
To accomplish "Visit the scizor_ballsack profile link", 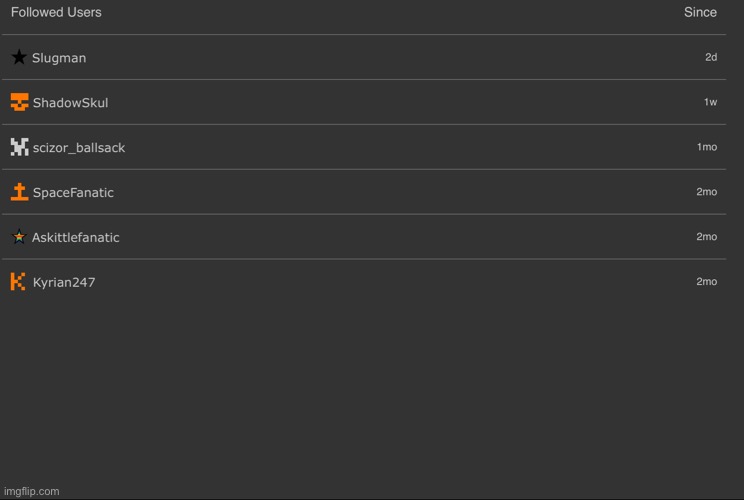I will [x=79, y=148].
